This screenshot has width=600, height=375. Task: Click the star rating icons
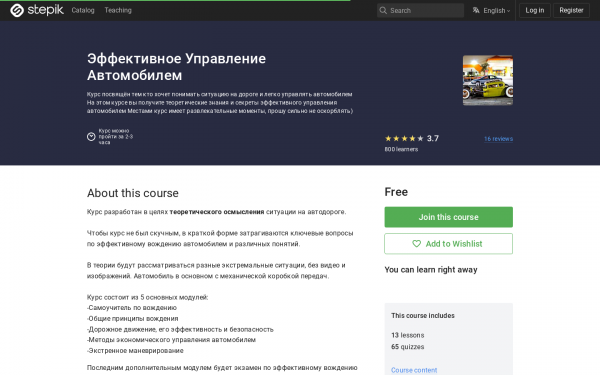pos(404,139)
